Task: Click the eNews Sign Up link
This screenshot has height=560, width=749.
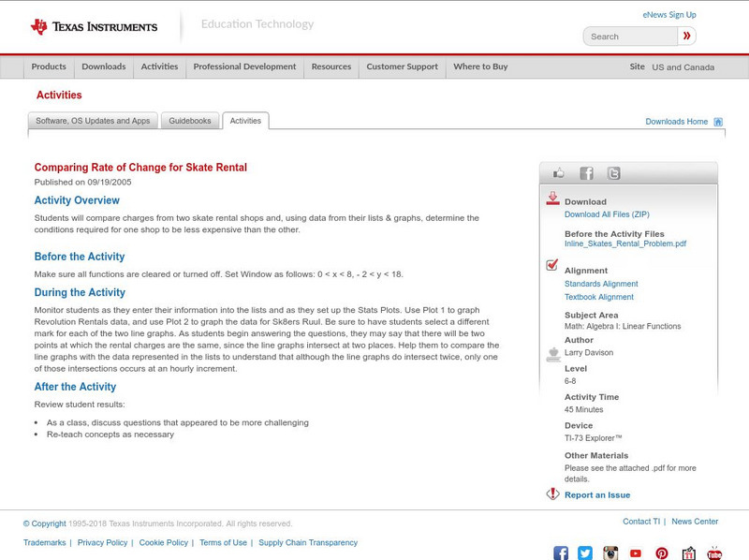Action: tap(669, 15)
